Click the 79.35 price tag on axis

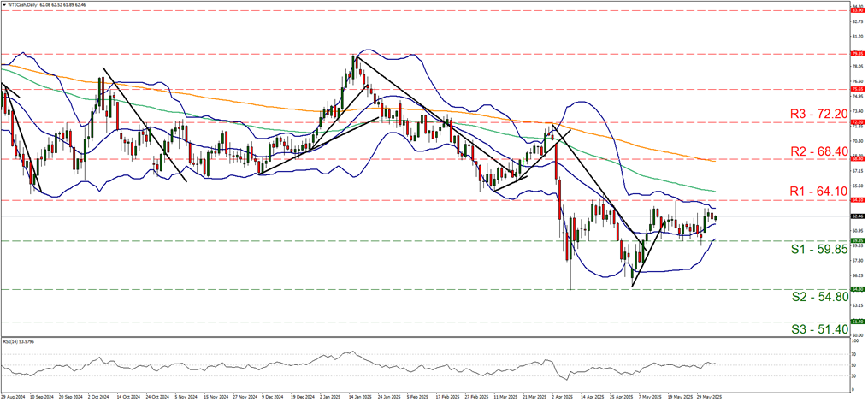pos(856,53)
